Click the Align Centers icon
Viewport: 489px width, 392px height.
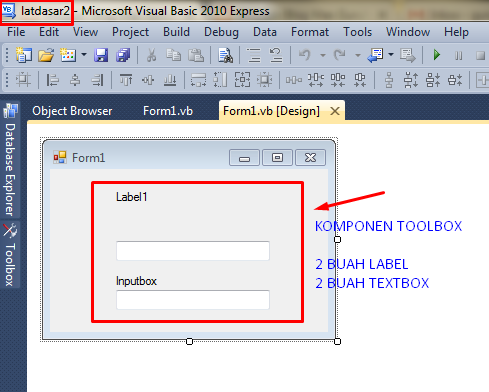click(x=75, y=80)
